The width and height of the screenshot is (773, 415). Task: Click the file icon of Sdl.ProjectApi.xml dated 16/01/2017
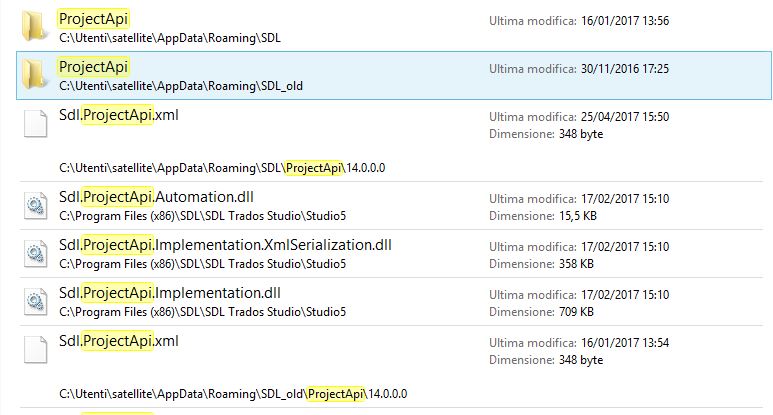[35, 349]
